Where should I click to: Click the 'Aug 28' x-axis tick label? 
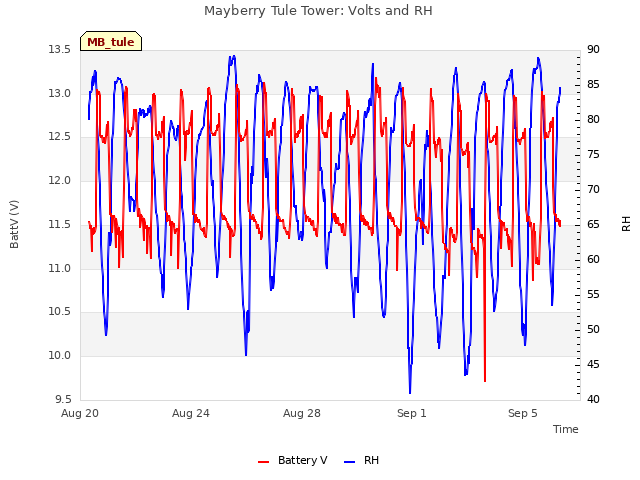(x=302, y=413)
